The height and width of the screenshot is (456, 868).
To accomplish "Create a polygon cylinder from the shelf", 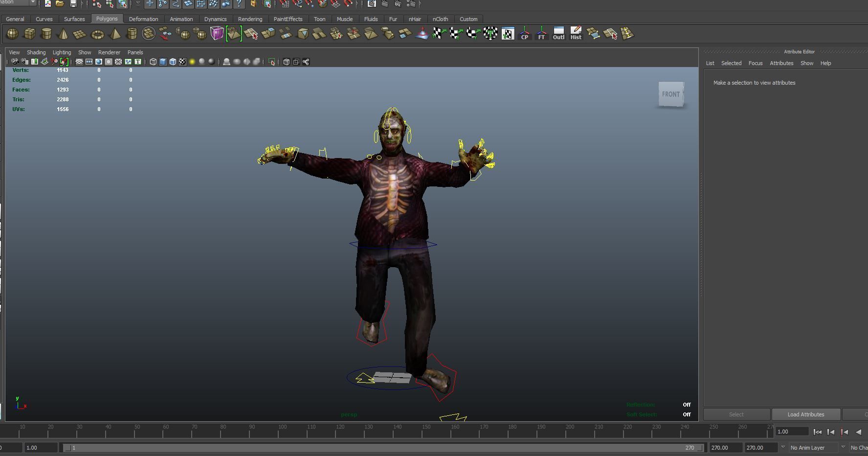I will [46, 34].
